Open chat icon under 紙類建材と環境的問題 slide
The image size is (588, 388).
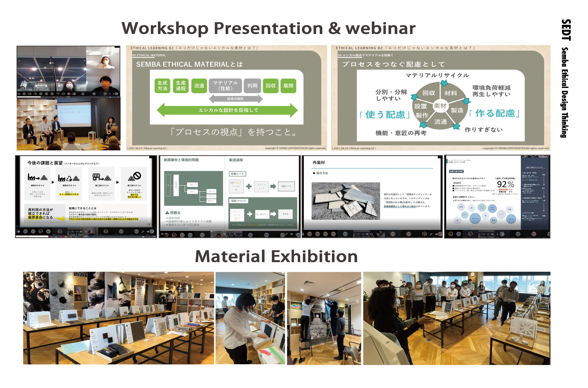coord(162,234)
